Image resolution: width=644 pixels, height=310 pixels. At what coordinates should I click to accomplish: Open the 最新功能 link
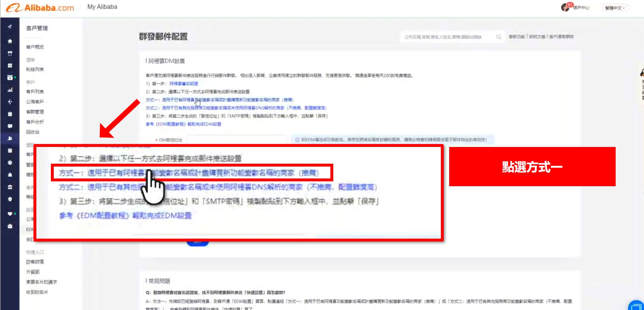516,37
